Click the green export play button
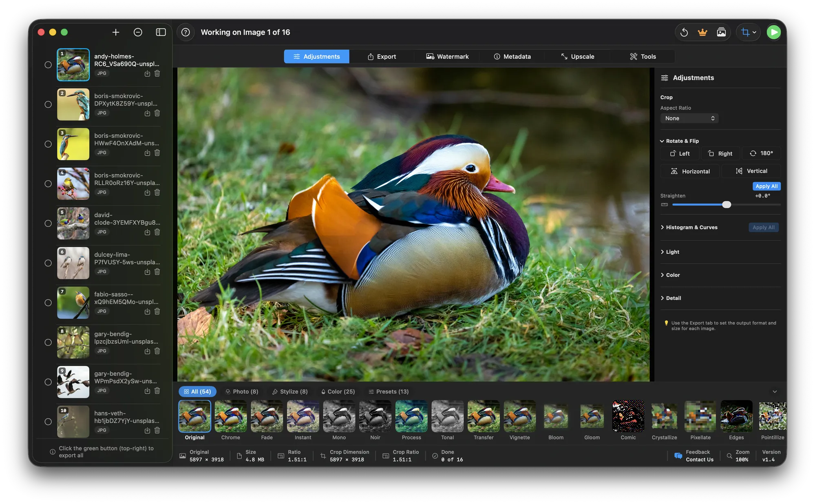The image size is (815, 504). 773,32
